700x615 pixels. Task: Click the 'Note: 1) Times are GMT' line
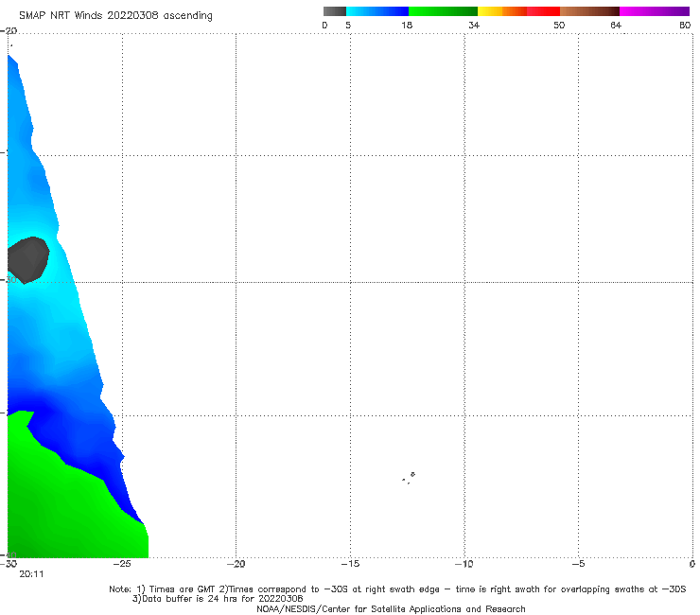click(397, 589)
